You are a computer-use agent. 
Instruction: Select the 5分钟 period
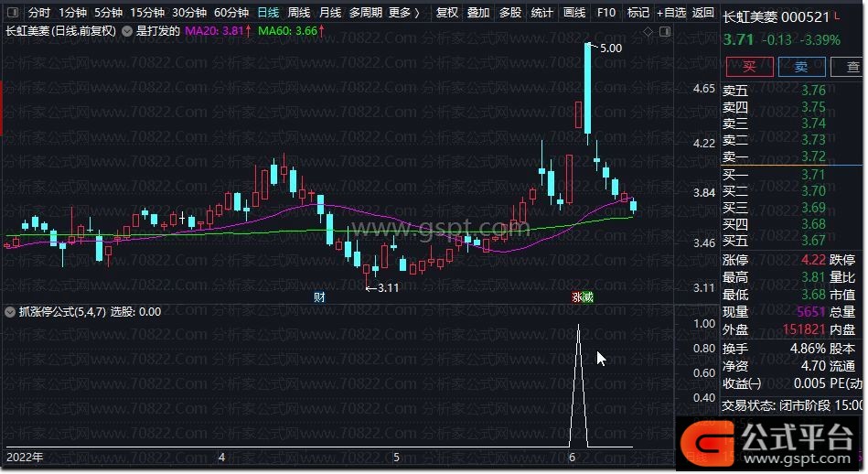[x=108, y=12]
